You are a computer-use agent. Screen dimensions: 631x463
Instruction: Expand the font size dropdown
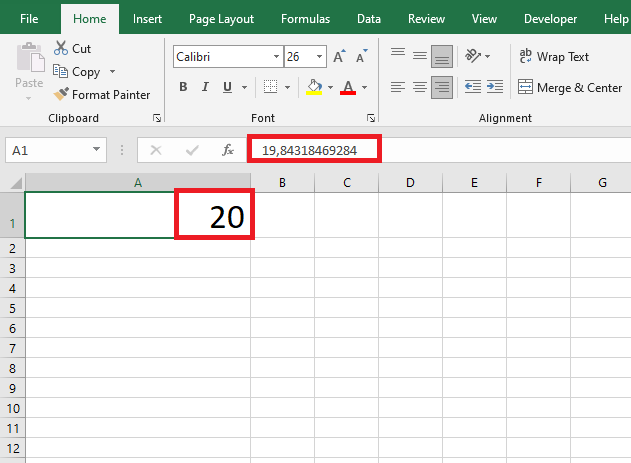[318, 57]
